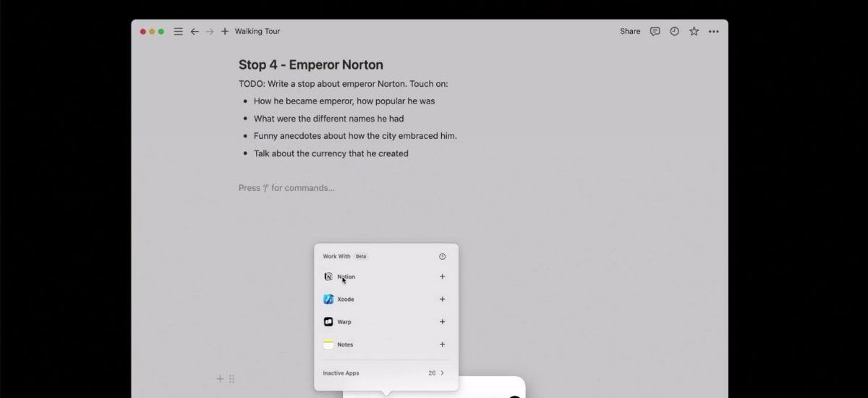Star this page as a favorite

(694, 31)
